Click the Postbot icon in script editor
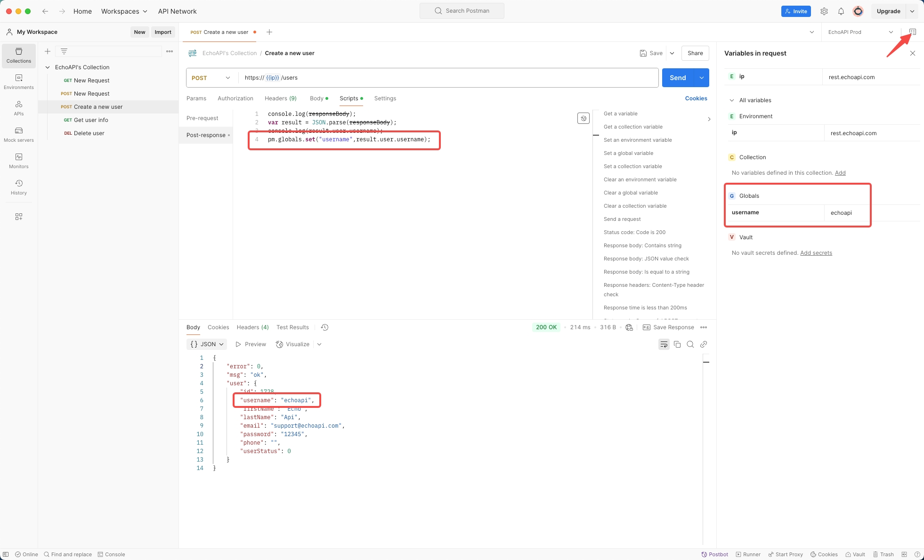The height and width of the screenshot is (560, 924). 584,118
